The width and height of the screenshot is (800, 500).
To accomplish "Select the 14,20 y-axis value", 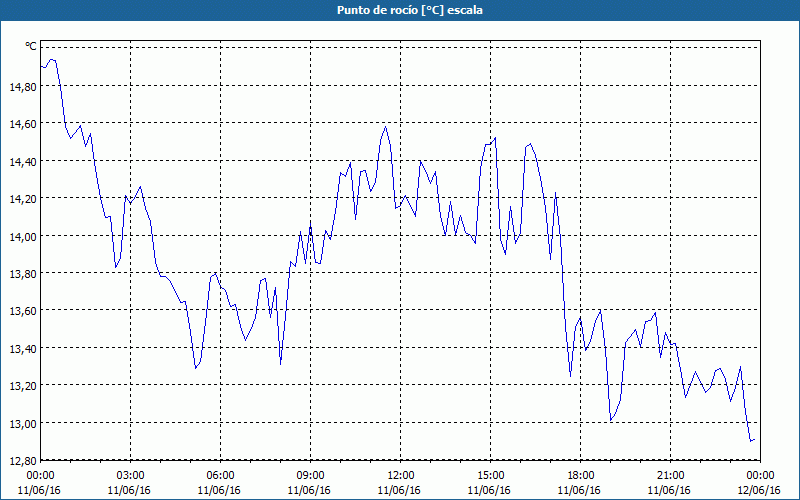I will click(x=23, y=199).
